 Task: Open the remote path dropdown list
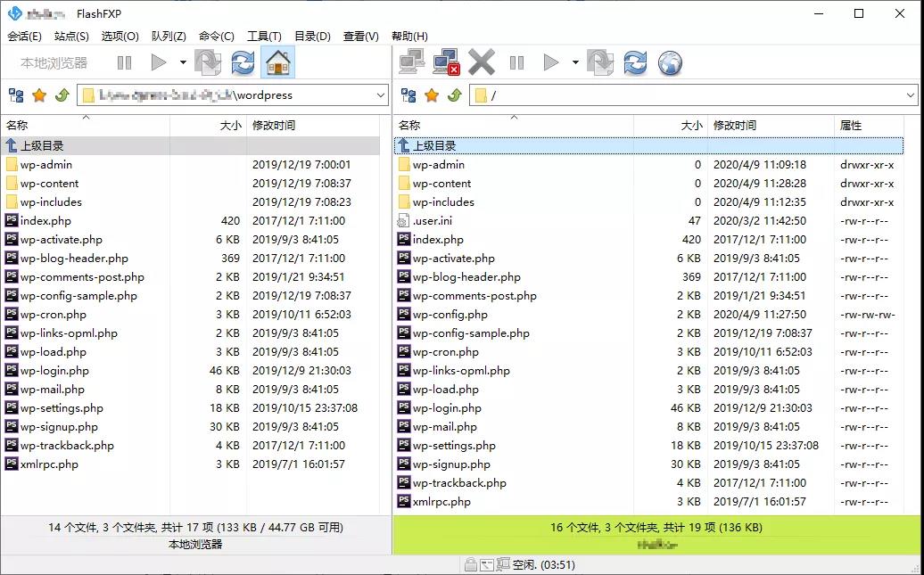point(908,94)
